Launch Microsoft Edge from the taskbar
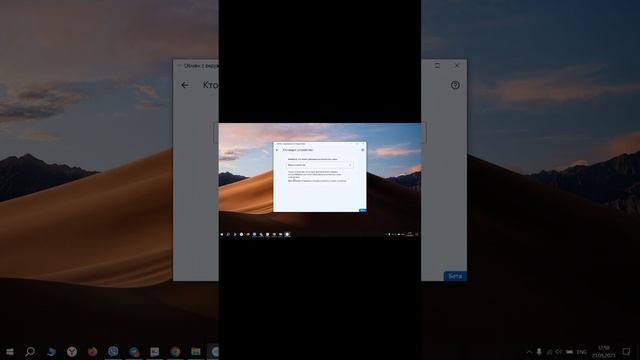 (x=51, y=351)
